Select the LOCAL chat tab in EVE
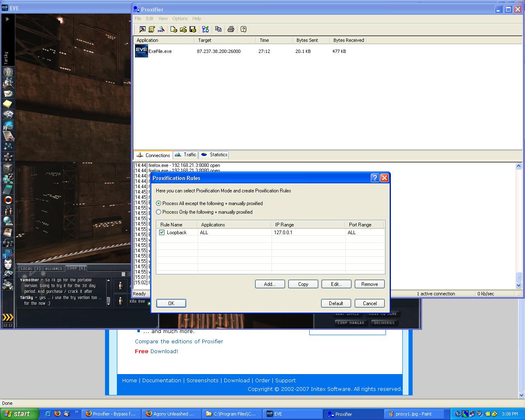Viewport: 525px width, 420px height. click(x=31, y=269)
